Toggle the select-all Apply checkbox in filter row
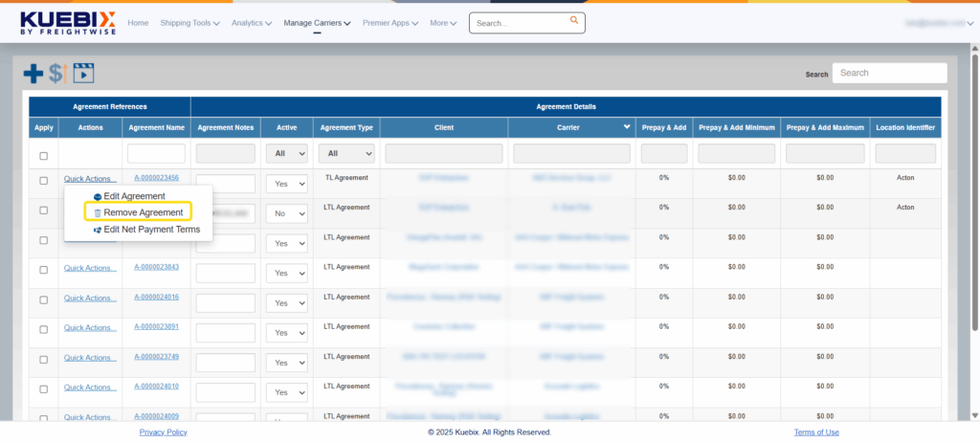The height and width of the screenshot is (443, 980). click(x=43, y=156)
